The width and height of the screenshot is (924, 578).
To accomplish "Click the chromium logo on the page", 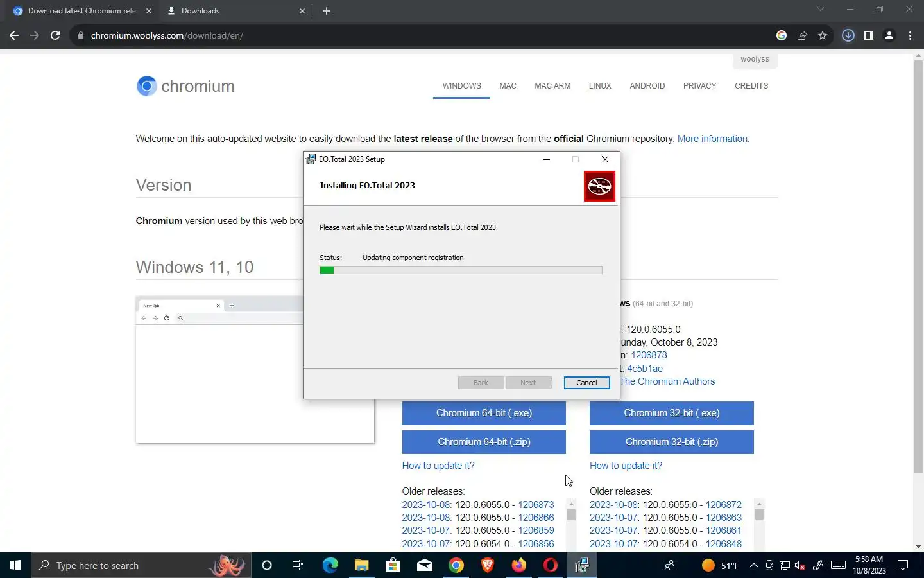I will (185, 86).
